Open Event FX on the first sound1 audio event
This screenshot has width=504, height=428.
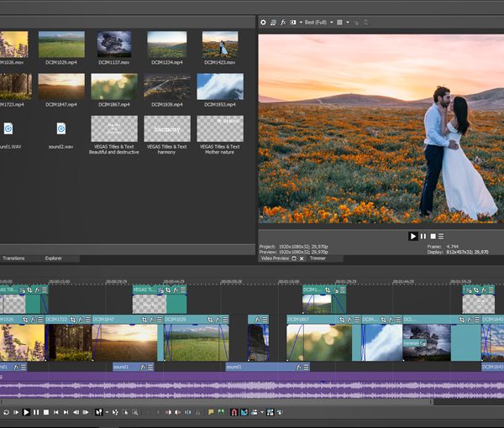tap(15, 367)
